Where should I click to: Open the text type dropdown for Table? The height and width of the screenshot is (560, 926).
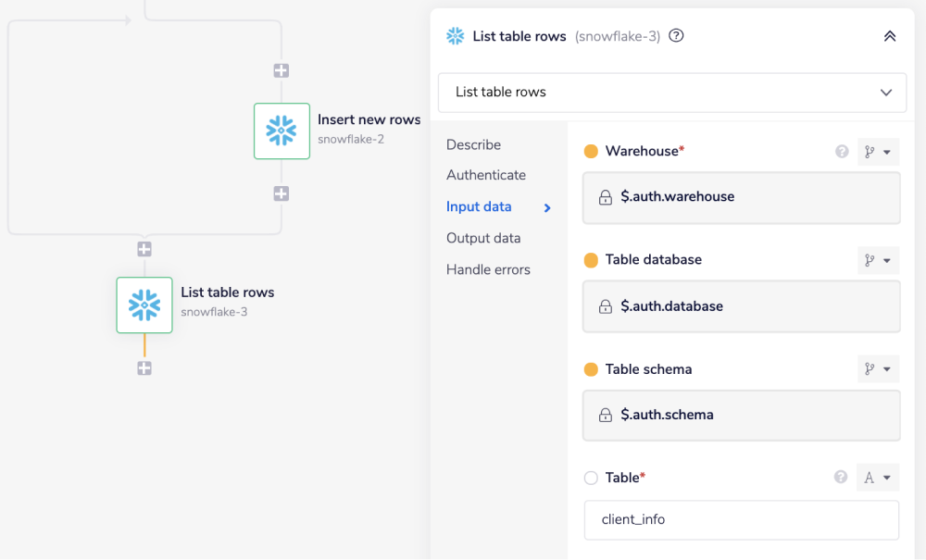point(877,477)
